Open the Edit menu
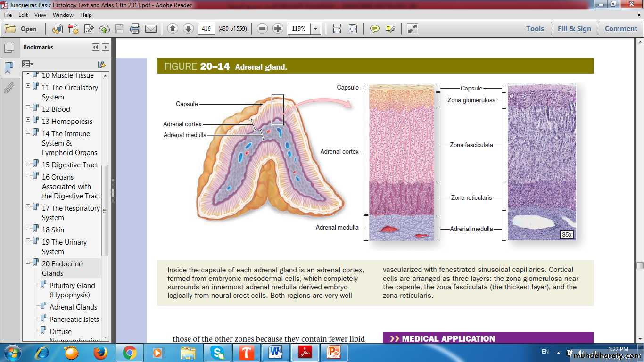Screen dimensions: 644x362 tap(23, 15)
